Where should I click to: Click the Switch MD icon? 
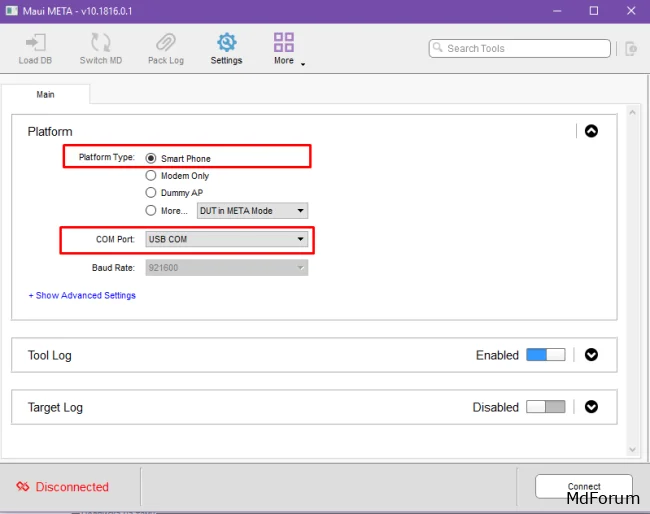(x=100, y=43)
